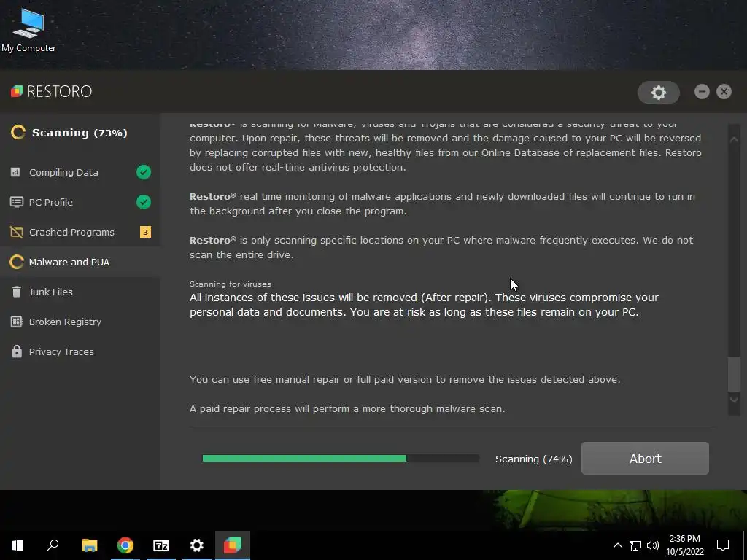
Task: Show hidden system tray icons
Action: (617, 545)
